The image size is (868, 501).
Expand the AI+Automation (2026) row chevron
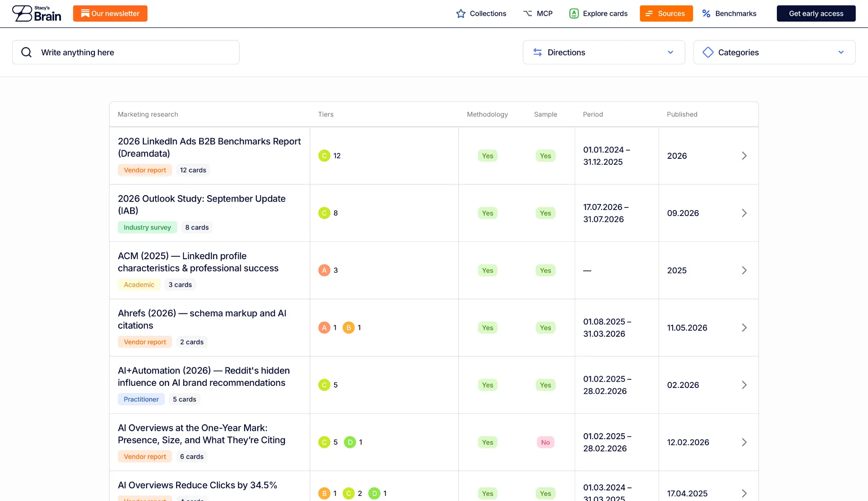pyautogui.click(x=744, y=385)
